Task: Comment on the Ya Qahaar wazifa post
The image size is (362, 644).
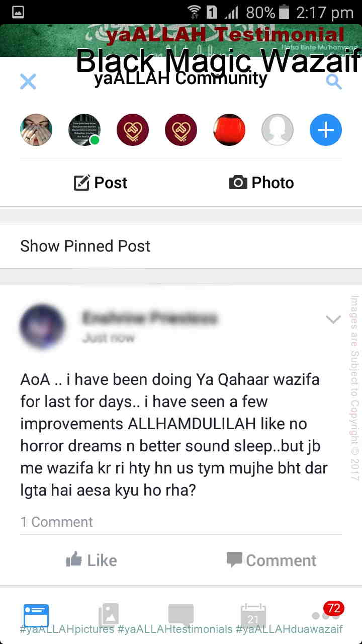Action: click(x=271, y=560)
